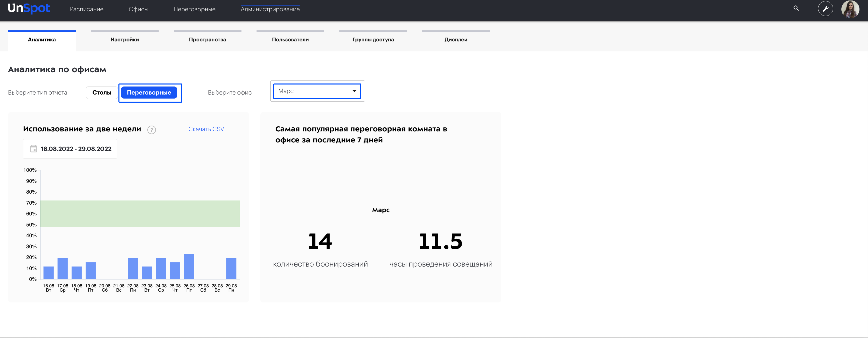This screenshot has height=338, width=868.
Task: Open Переговорные in the top navigation
Action: pyautogui.click(x=194, y=9)
